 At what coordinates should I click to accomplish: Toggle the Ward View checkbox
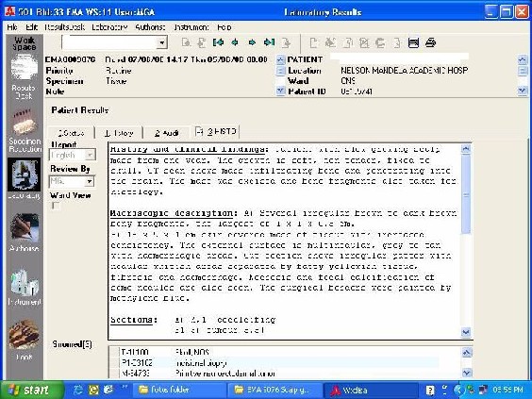(56, 206)
